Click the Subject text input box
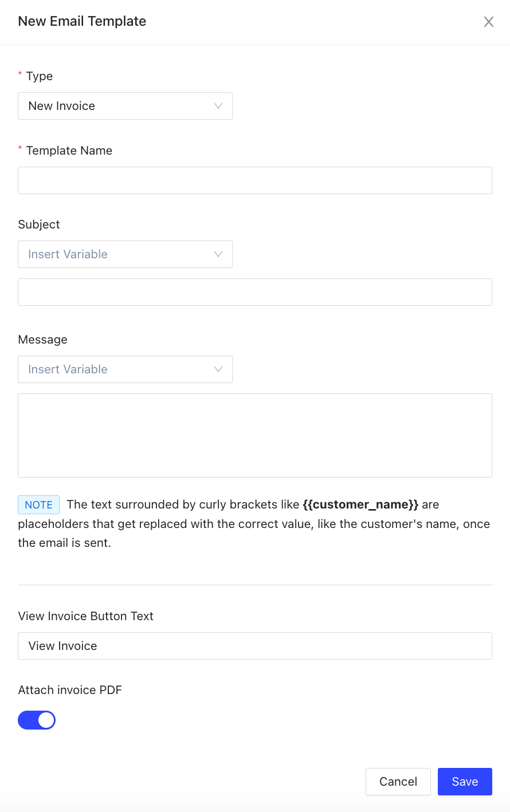510x812 pixels. (254, 292)
